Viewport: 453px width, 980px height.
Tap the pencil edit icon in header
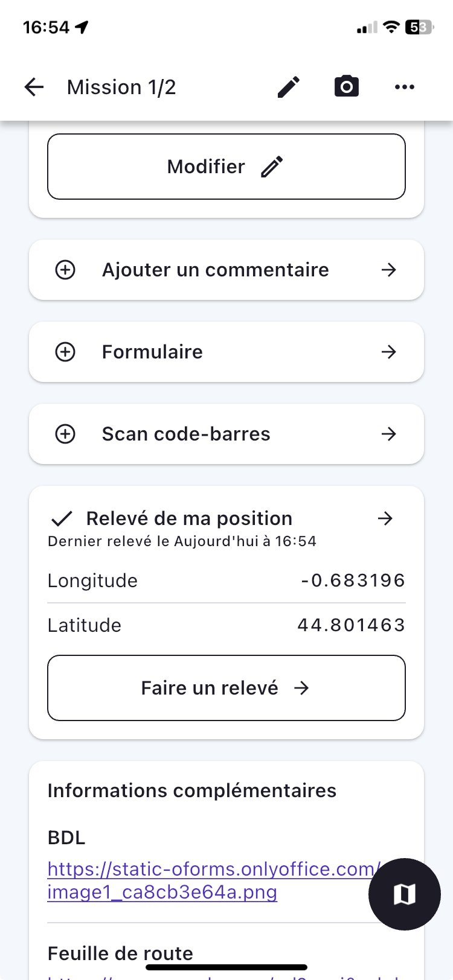tap(289, 87)
